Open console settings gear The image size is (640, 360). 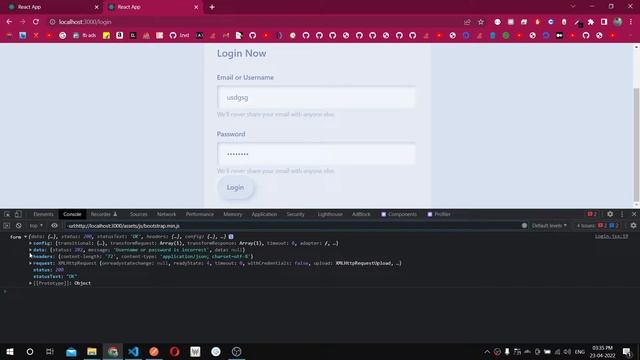coord(633,226)
